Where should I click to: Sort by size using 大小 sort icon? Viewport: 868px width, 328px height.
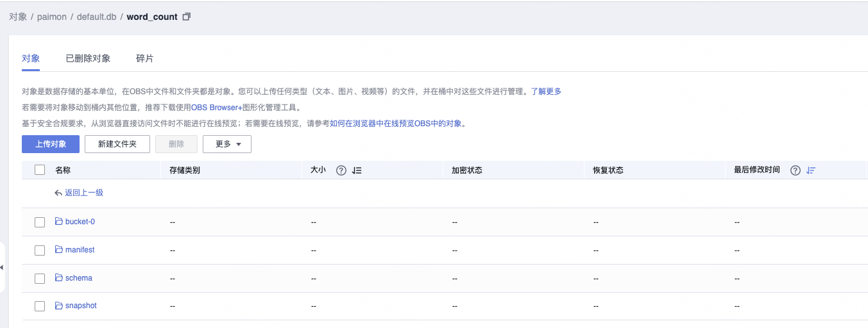[x=357, y=170]
